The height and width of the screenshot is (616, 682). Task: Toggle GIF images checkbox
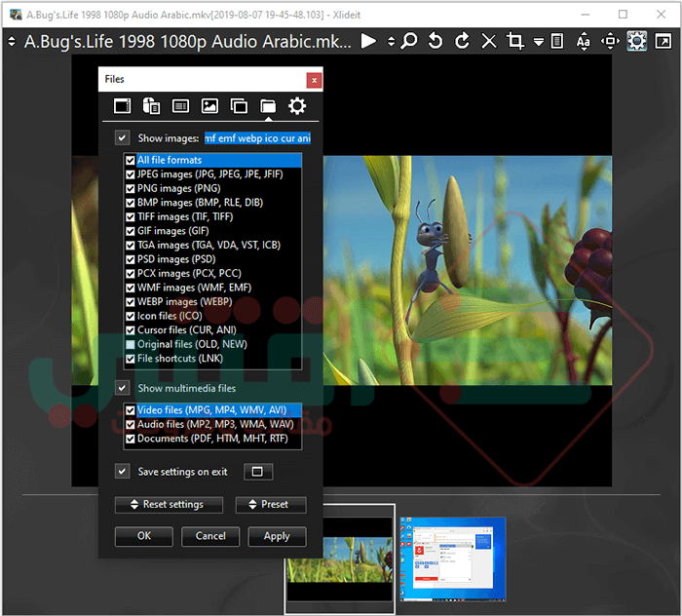coord(130,231)
